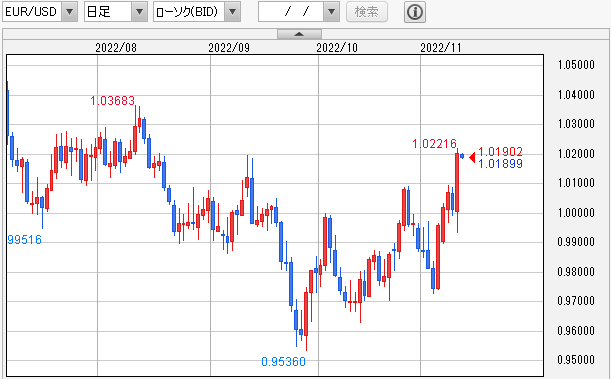Click the 1.01000 price axis label
Image resolution: width=611 pixels, height=379 pixels.
click(576, 183)
